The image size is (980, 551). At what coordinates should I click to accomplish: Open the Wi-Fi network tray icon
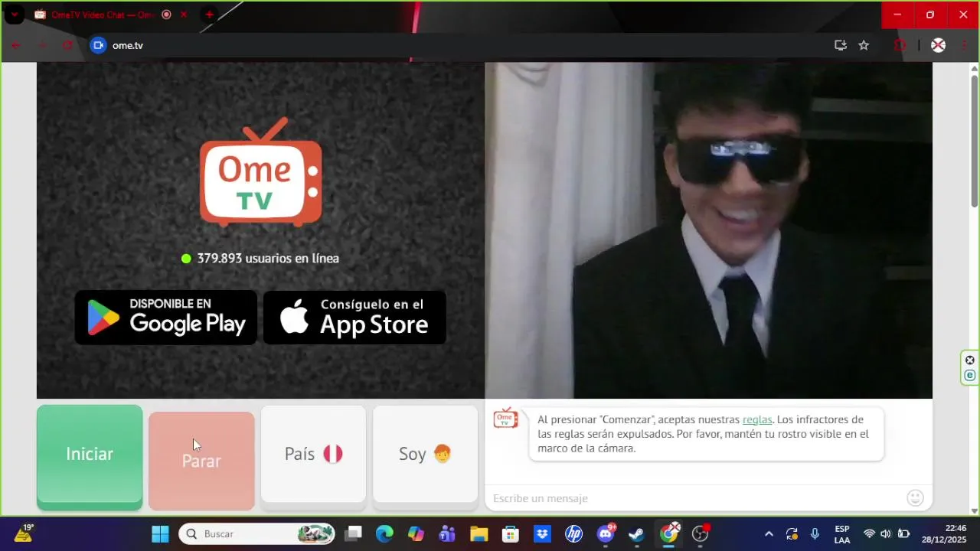tap(869, 534)
